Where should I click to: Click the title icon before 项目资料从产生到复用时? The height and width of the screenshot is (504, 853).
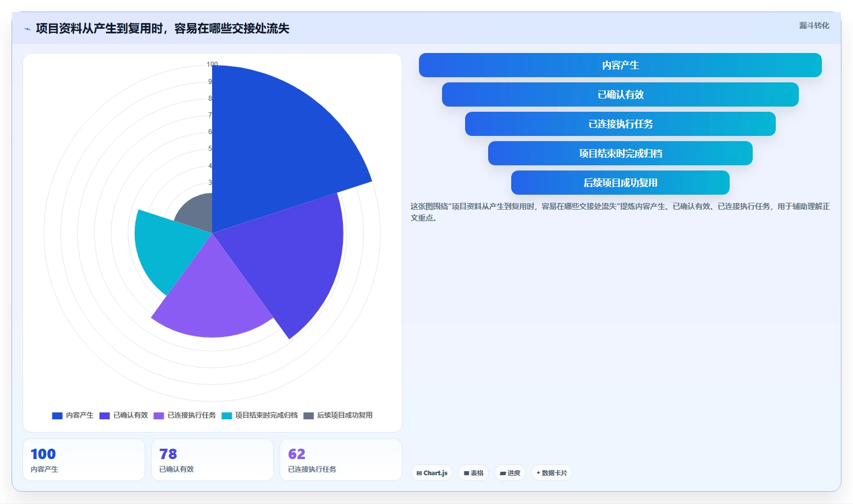(27, 29)
